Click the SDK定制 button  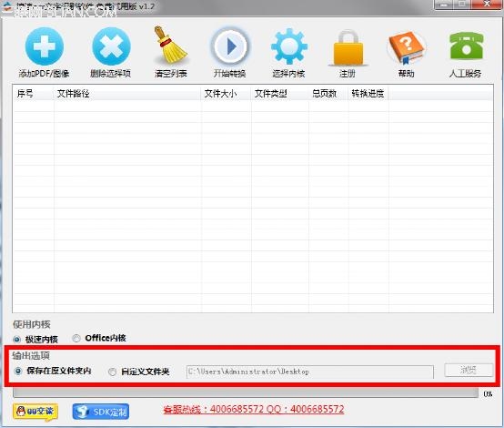(x=101, y=412)
